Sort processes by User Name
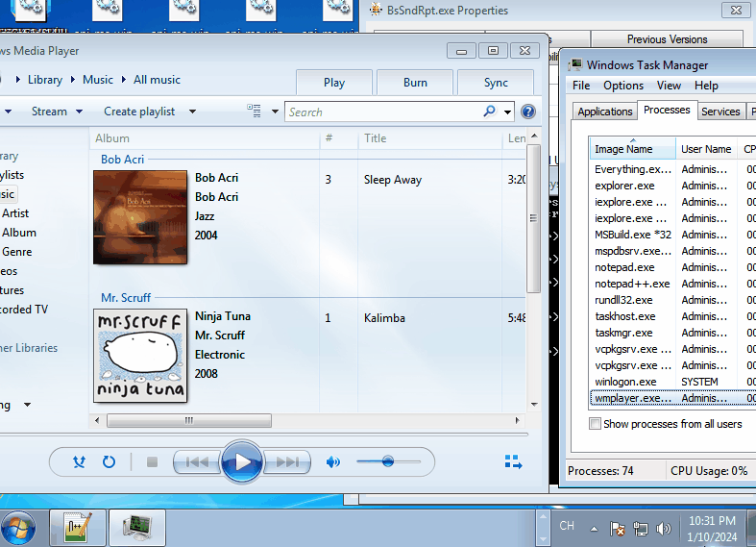This screenshot has height=547, width=756. pos(706,149)
